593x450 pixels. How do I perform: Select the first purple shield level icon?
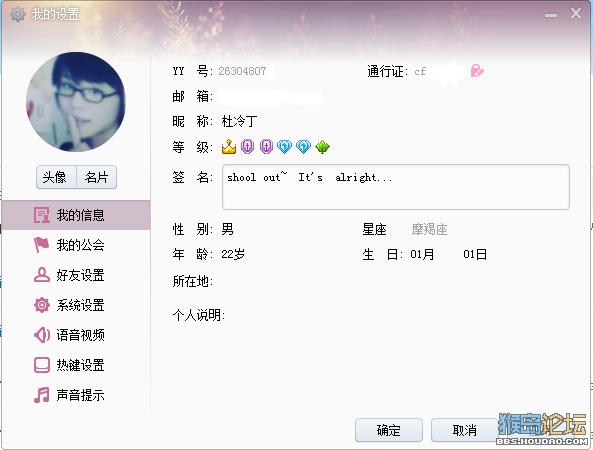click(247, 146)
